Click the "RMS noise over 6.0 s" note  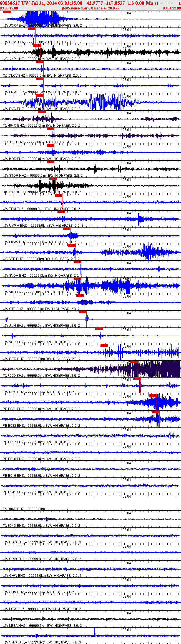pyautogui.click(x=90, y=8)
